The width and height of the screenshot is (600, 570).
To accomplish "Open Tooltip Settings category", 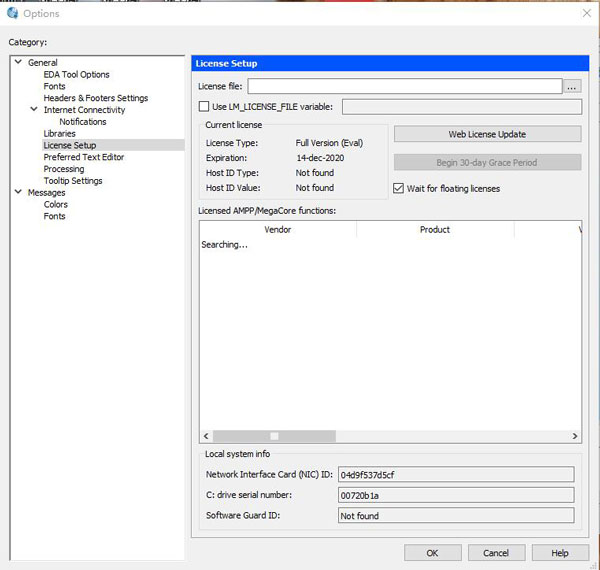I will coord(72,181).
